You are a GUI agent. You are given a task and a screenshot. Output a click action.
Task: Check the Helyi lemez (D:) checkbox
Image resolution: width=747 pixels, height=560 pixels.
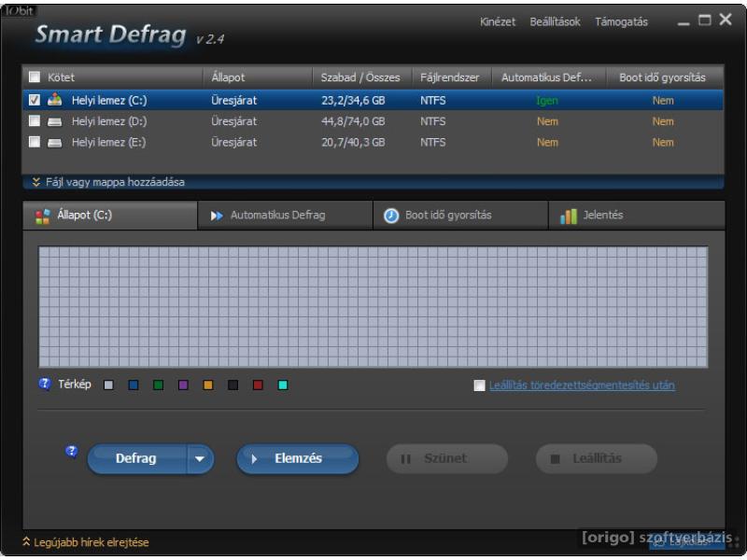(35, 121)
